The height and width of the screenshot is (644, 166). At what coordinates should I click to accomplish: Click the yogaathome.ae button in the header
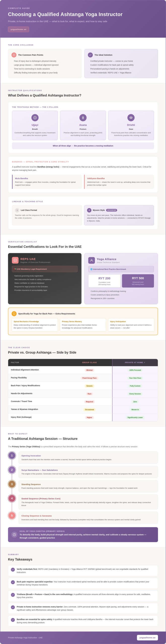click(x=18, y=29)
